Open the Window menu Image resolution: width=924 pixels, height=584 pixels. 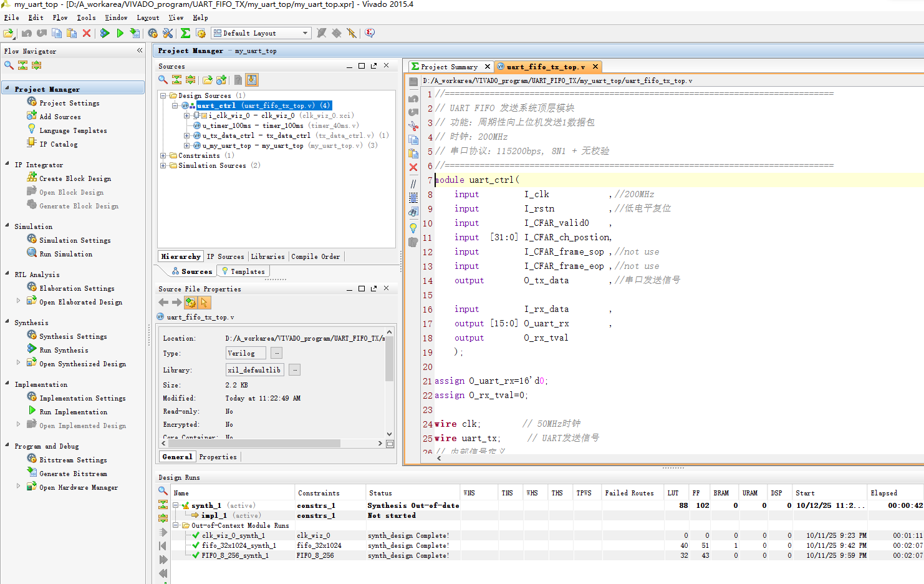(x=115, y=17)
